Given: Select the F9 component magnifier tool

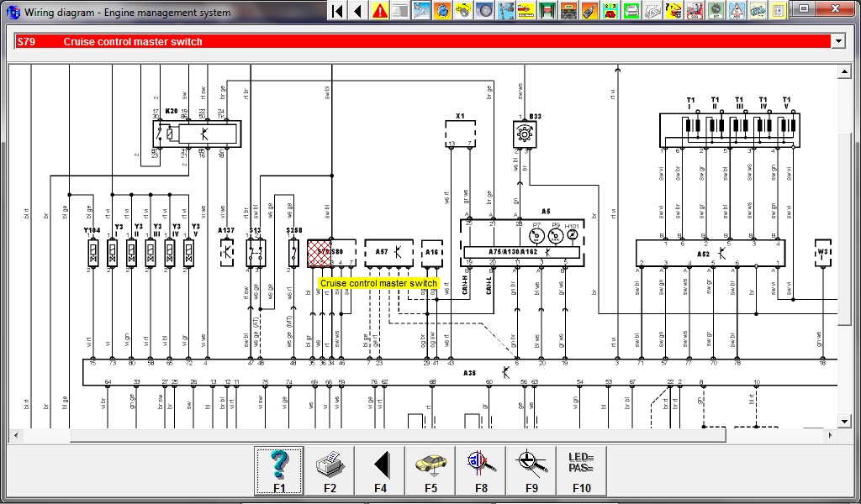Looking at the screenshot, I should (531, 470).
